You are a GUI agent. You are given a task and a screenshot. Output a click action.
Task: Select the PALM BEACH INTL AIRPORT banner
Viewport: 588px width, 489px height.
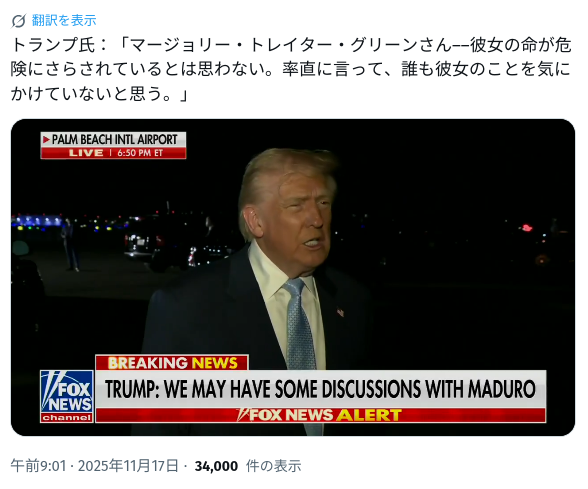[x=113, y=140]
